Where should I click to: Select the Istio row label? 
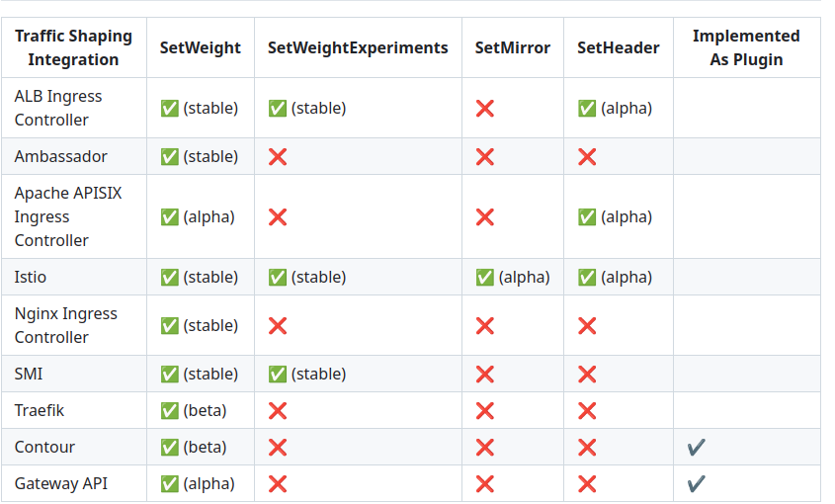point(31,278)
